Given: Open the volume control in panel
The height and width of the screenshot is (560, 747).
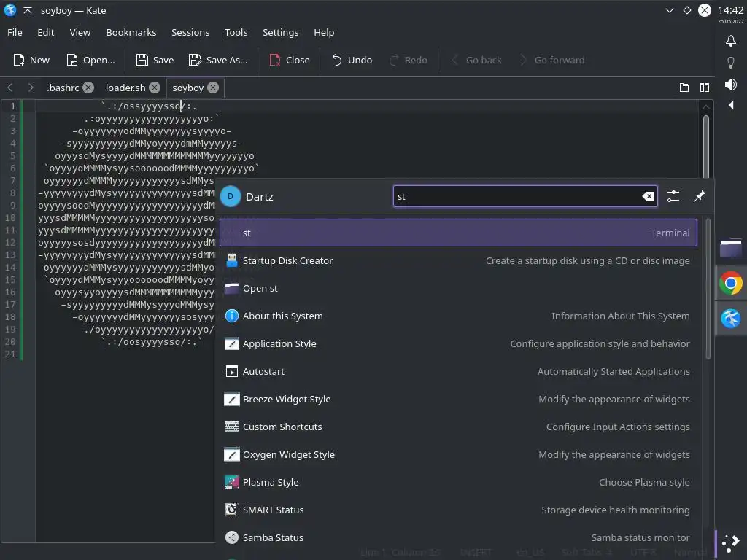Looking at the screenshot, I should pyautogui.click(x=730, y=85).
